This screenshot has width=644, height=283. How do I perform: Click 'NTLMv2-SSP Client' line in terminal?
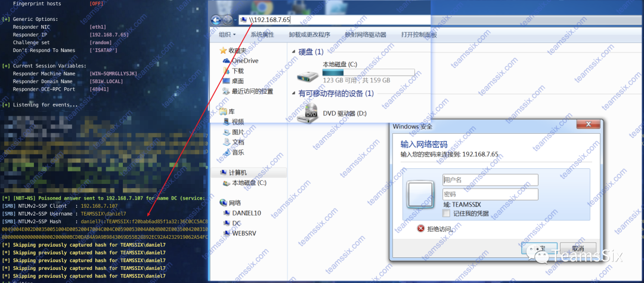click(60, 205)
